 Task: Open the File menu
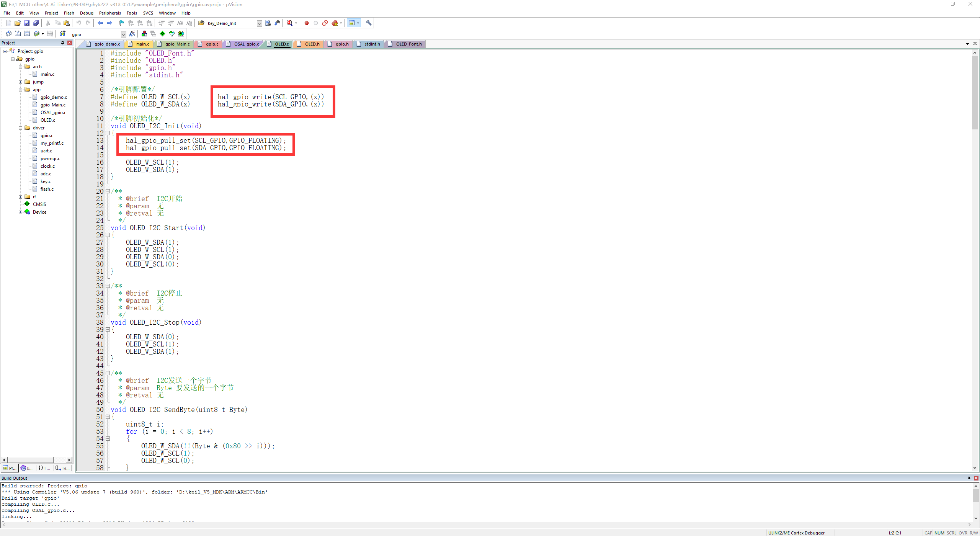click(x=7, y=13)
